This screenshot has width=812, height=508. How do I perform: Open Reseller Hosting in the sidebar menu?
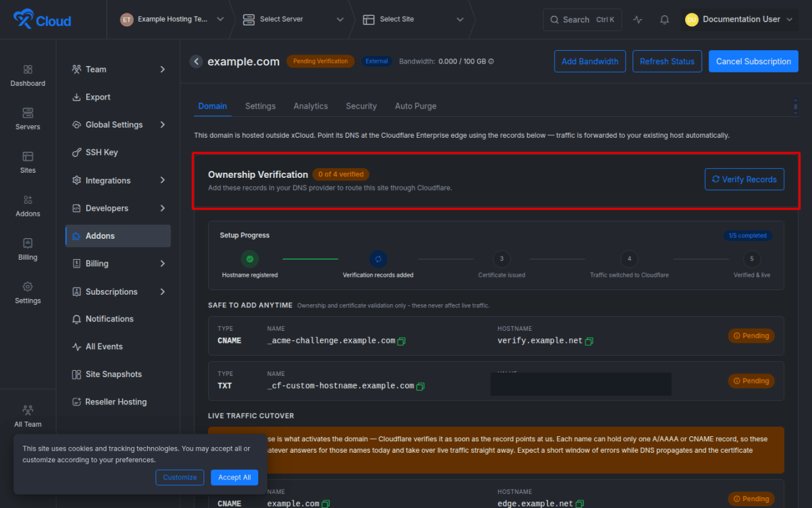(x=118, y=402)
